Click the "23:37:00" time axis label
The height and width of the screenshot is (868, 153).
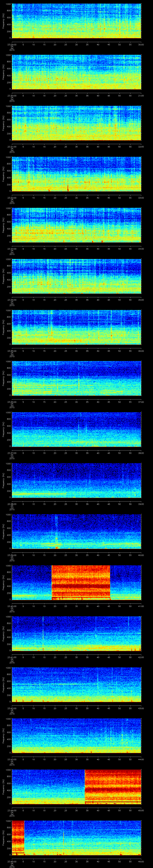tap(12, 453)
